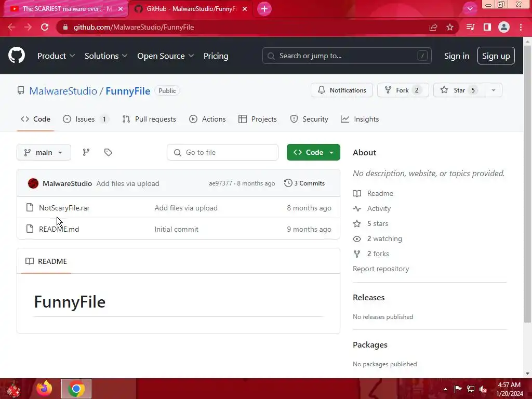
Task: Open commit hash ae97377
Action: [x=220, y=183]
